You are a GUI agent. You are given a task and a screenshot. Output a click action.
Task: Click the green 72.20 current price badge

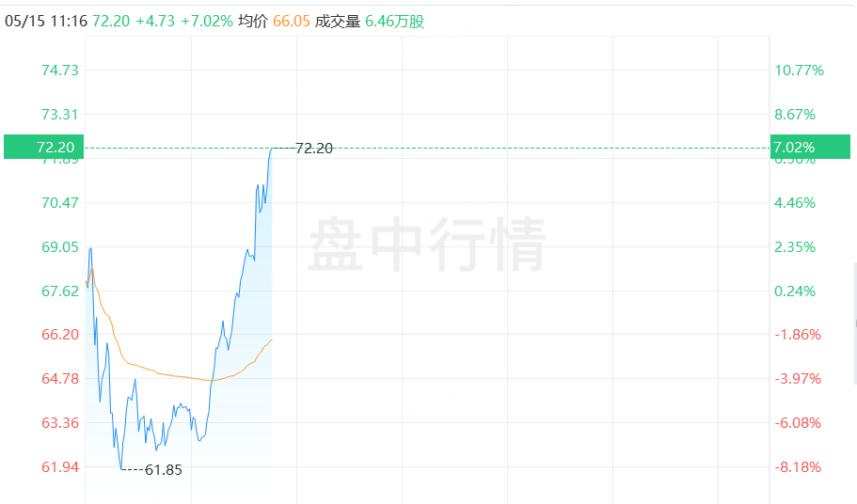click(x=43, y=147)
